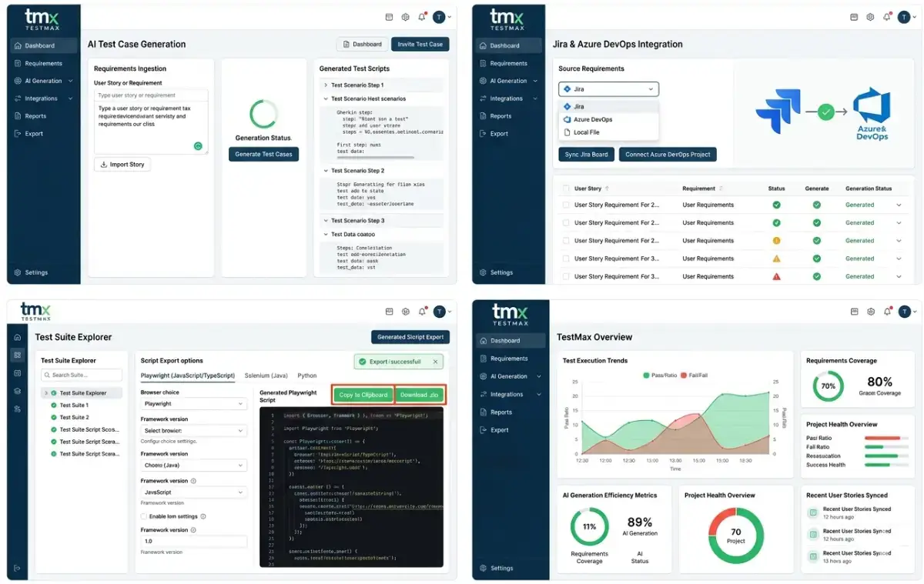
Task: Dismiss the Export successful notification with X
Action: [435, 362]
